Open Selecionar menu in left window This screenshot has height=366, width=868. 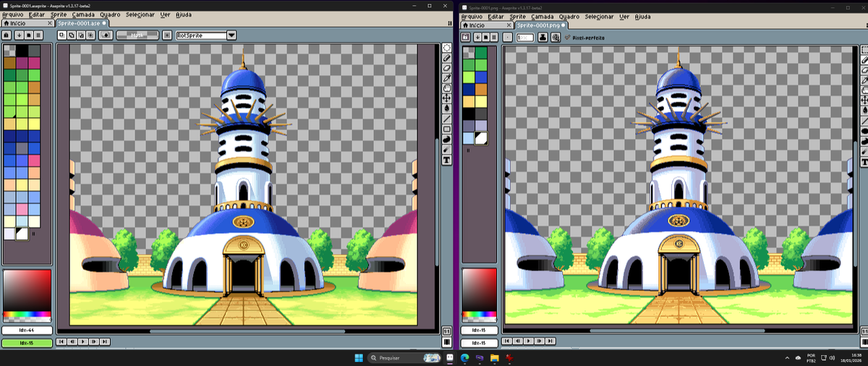pos(140,14)
